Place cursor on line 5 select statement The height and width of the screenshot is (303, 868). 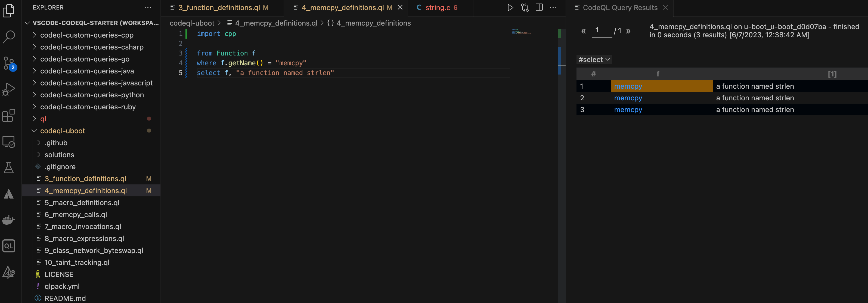[x=265, y=73]
